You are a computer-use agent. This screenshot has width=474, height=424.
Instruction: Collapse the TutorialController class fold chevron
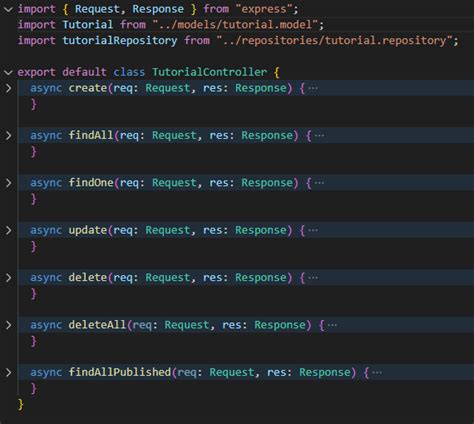point(8,72)
